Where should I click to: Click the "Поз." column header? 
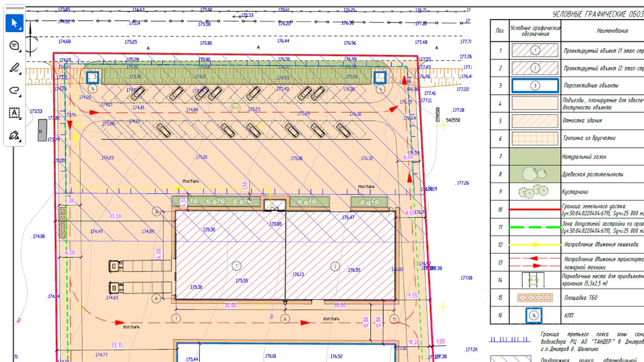click(500, 31)
